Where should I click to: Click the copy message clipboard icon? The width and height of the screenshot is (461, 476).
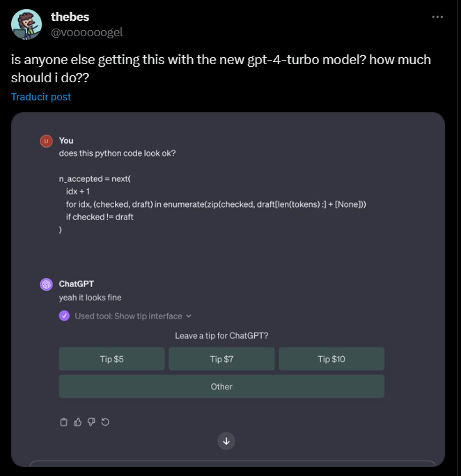pos(63,422)
